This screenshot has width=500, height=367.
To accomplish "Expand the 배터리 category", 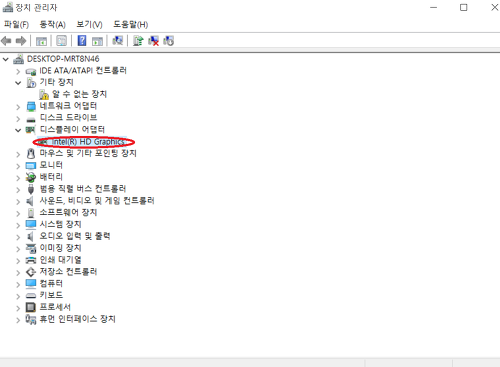I will pyautogui.click(x=18, y=178).
